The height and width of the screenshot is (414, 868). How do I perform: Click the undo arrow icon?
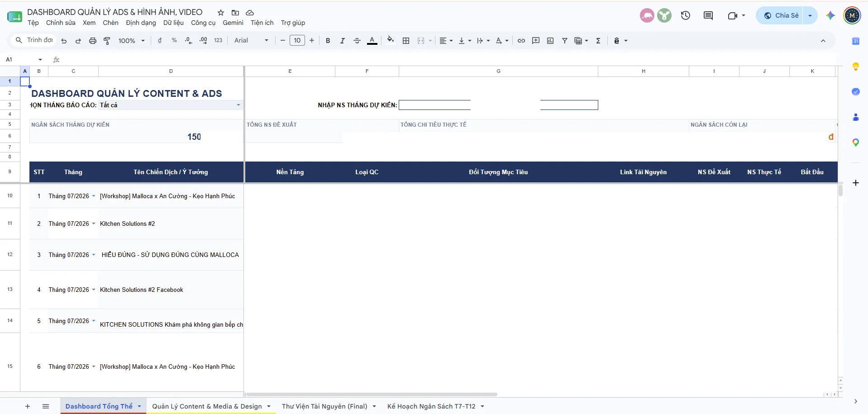point(64,41)
